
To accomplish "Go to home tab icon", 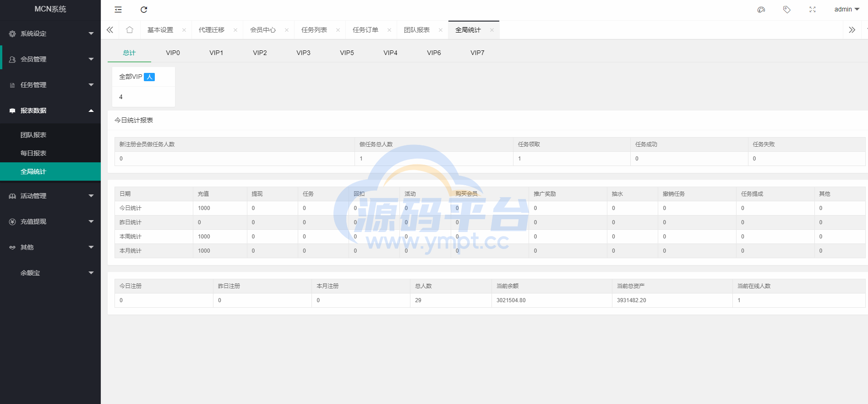I will [x=130, y=30].
